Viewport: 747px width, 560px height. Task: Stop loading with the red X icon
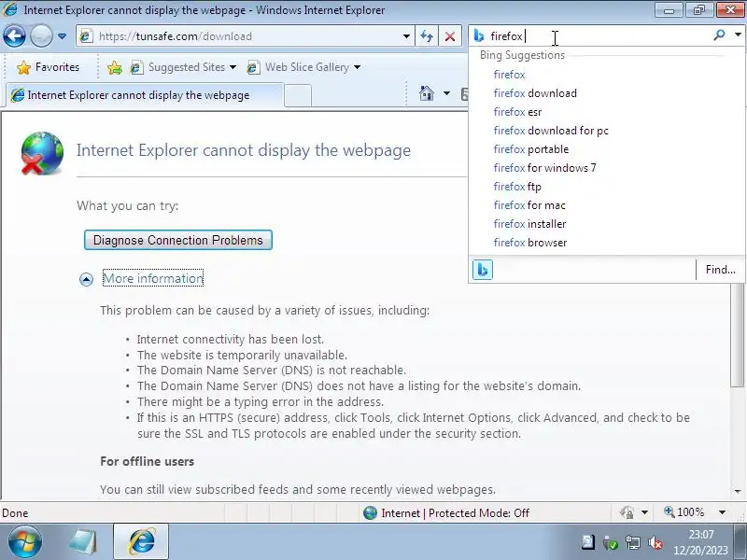point(450,36)
